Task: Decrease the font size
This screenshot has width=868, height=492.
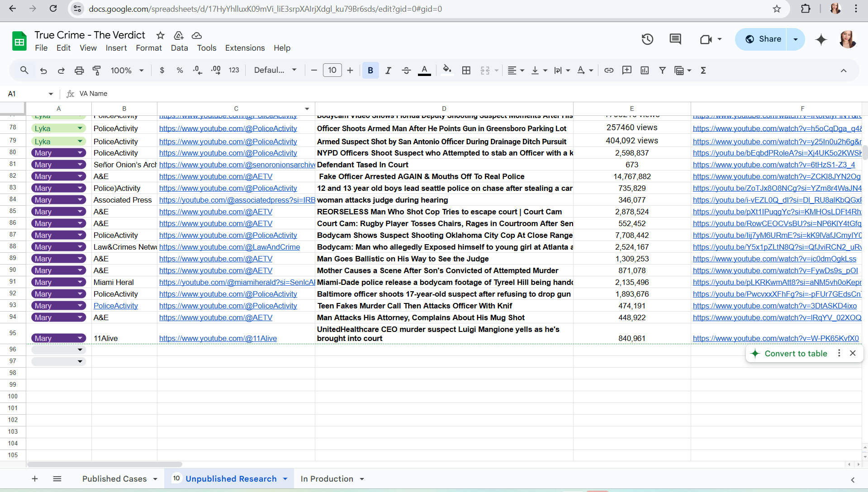Action: pyautogui.click(x=314, y=70)
